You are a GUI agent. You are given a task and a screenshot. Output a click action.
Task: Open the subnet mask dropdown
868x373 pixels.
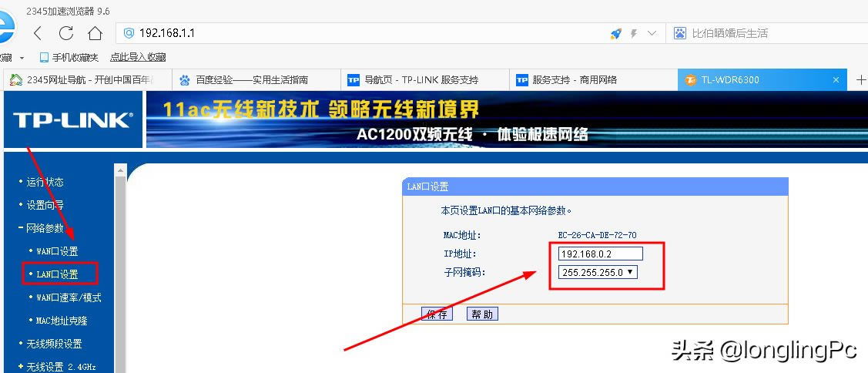[x=598, y=272]
